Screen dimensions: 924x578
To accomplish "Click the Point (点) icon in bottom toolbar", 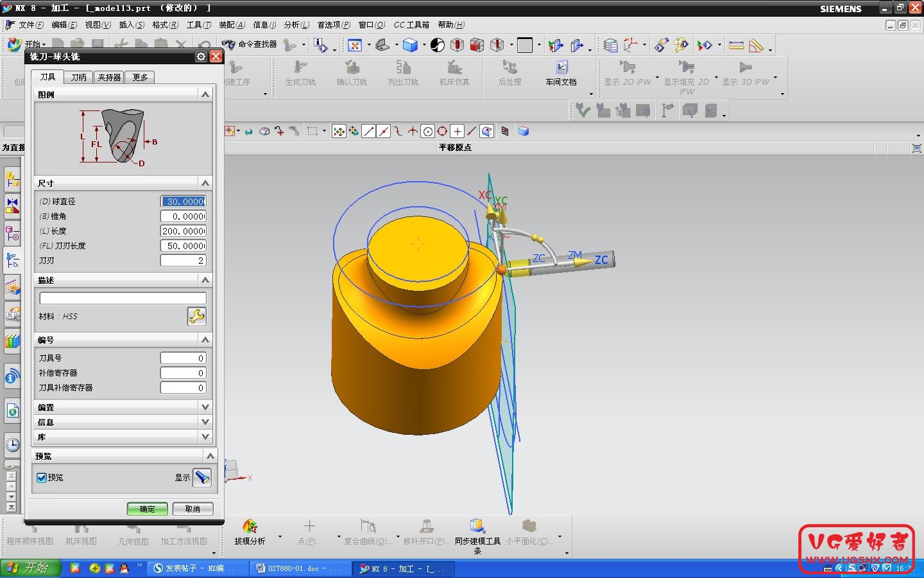I will pos(309,527).
